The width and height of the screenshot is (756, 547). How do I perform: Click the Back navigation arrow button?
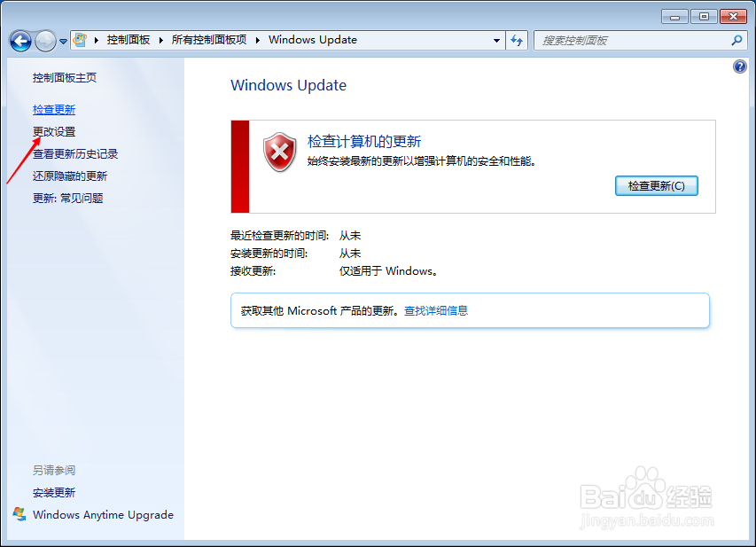click(20, 41)
